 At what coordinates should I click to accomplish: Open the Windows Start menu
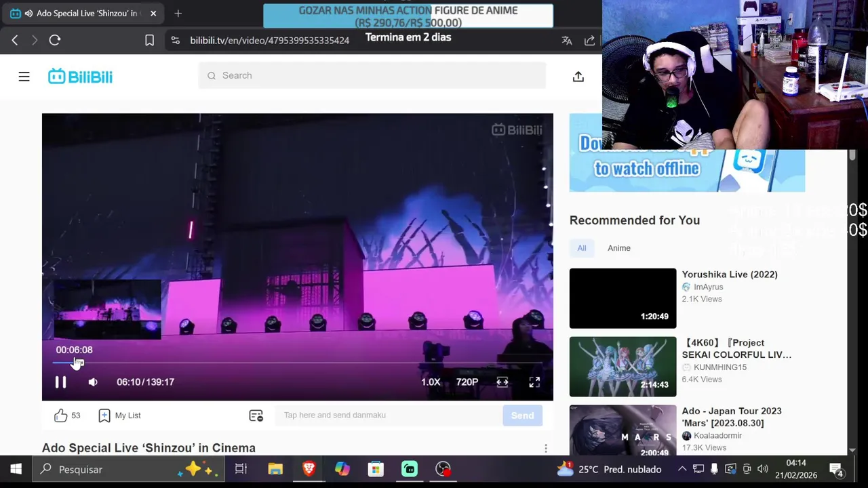click(16, 469)
